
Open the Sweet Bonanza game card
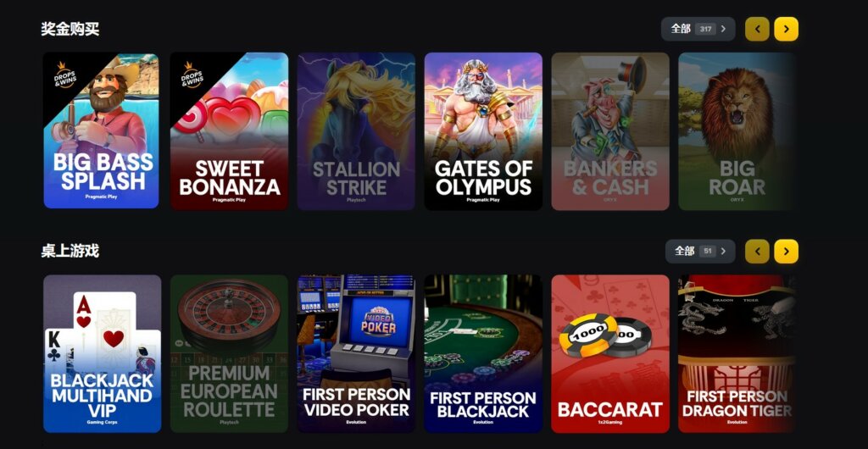point(229,131)
